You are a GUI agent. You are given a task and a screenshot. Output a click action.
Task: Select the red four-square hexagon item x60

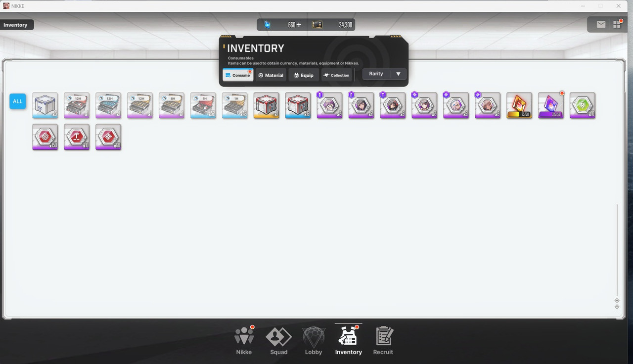(108, 137)
